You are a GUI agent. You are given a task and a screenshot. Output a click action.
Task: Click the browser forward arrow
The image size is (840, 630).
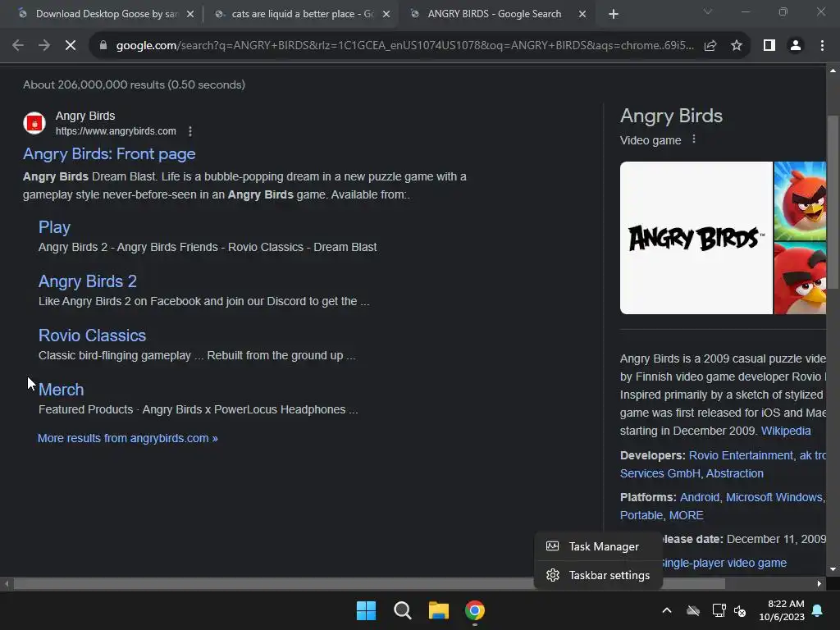[x=44, y=46]
